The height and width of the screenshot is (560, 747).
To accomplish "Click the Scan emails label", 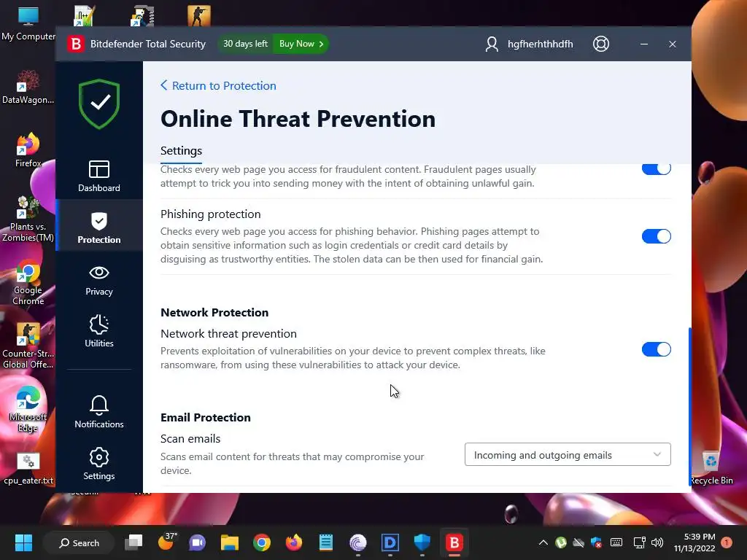I will point(190,438).
